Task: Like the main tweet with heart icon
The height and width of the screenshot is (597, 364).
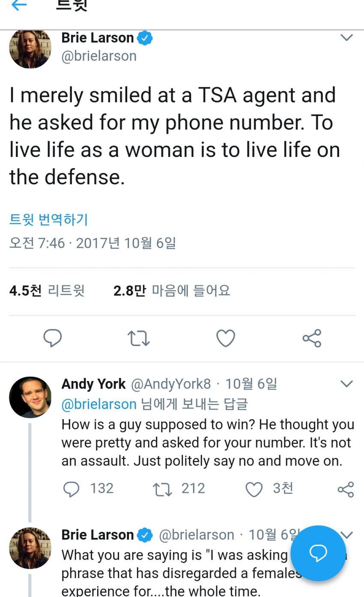Action: (226, 338)
